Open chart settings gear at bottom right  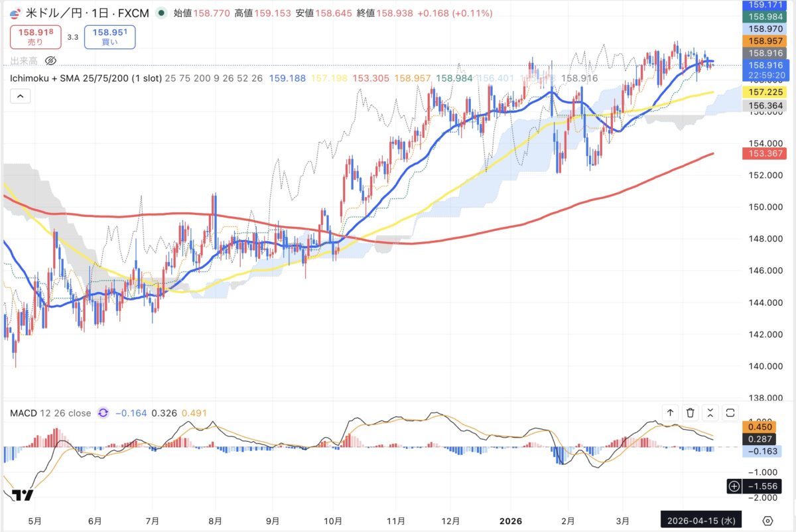click(x=767, y=519)
